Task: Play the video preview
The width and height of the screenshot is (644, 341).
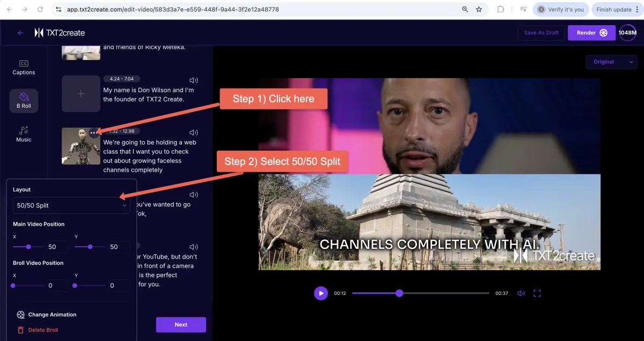Action: [321, 293]
